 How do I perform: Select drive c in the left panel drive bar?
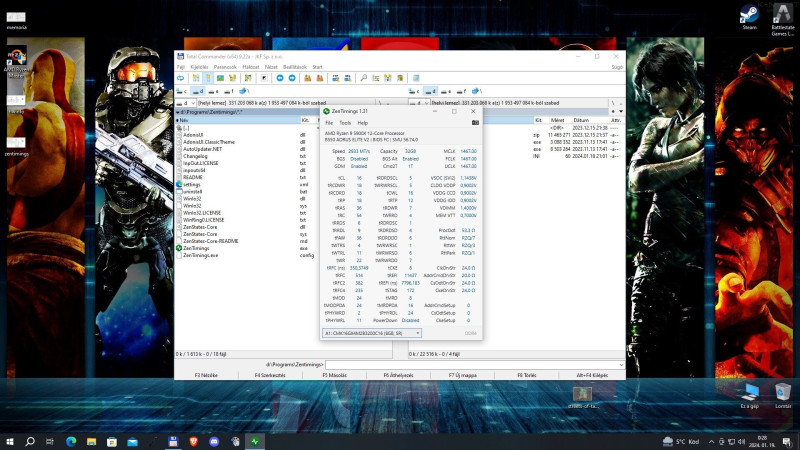182,91
